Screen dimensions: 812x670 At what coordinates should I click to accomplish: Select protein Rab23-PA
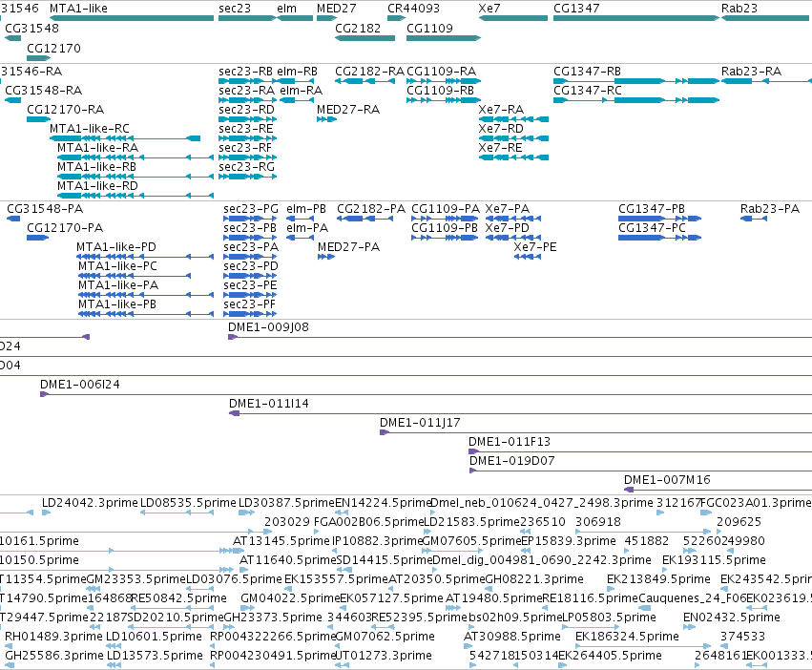click(754, 219)
